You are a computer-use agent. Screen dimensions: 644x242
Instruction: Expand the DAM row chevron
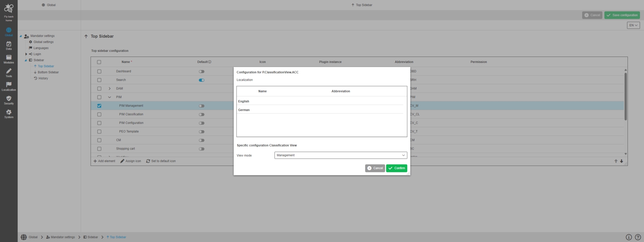click(110, 88)
